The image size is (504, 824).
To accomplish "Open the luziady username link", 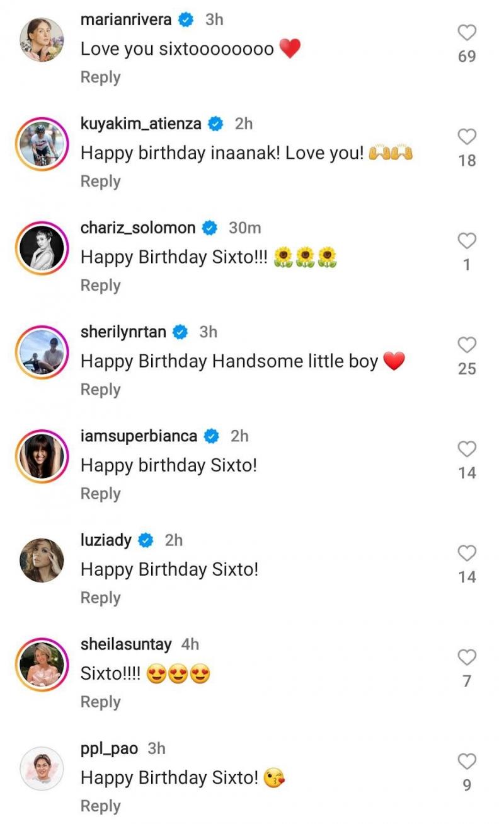I will pyautogui.click(x=106, y=540).
